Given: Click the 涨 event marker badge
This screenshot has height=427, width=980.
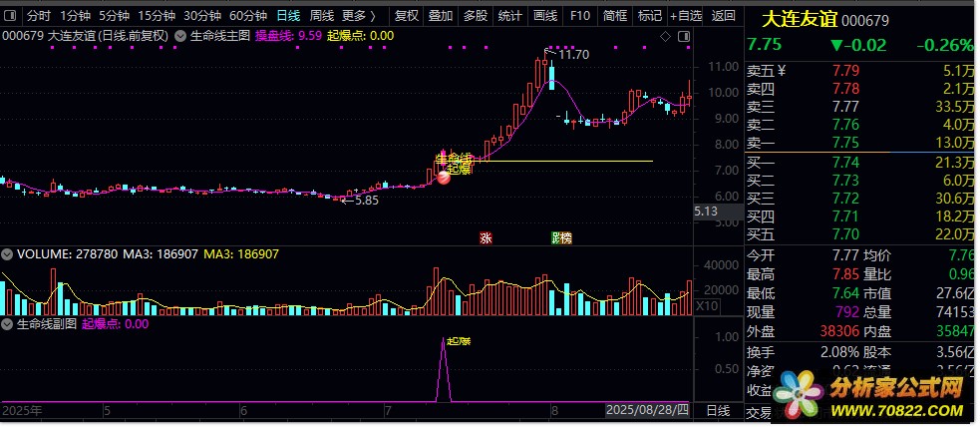Looking at the screenshot, I should [486, 237].
